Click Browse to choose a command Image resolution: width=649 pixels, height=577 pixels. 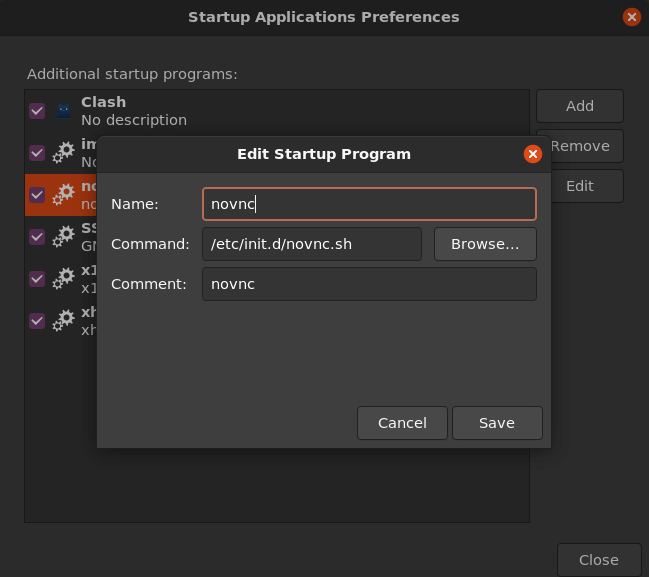485,244
